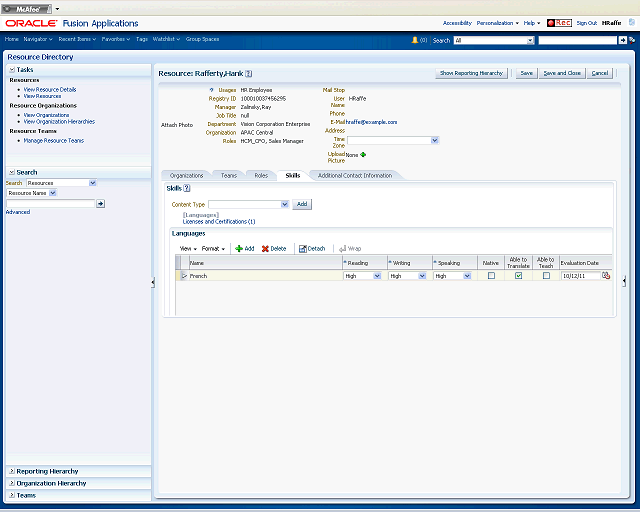The image size is (640, 512).
Task: Switch to the Teams tab
Action: 229,176
